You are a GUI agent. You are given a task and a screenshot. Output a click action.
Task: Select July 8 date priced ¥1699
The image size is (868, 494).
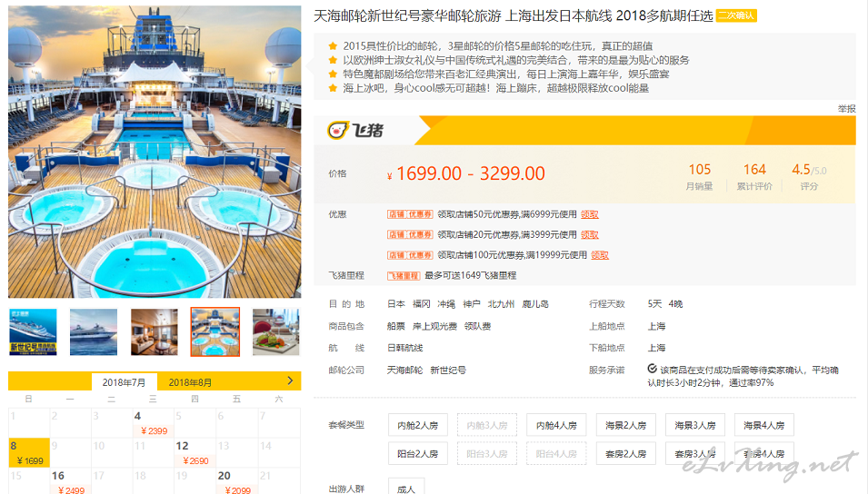(29, 452)
